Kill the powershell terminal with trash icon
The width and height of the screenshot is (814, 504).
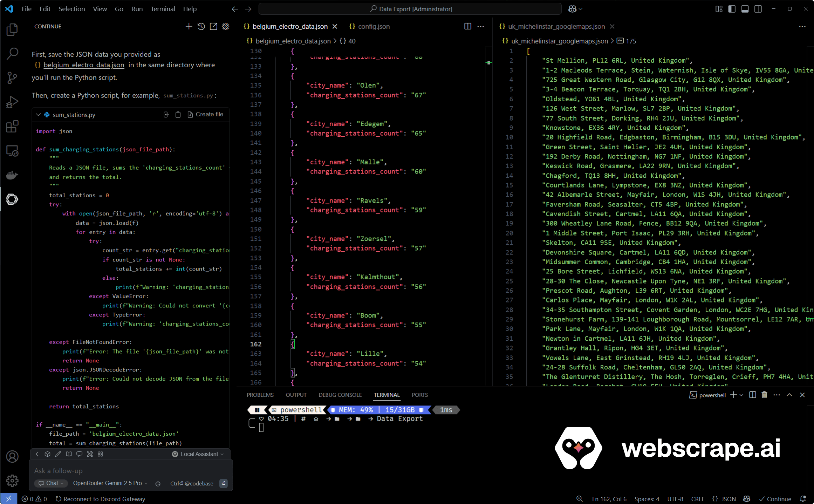tap(764, 395)
